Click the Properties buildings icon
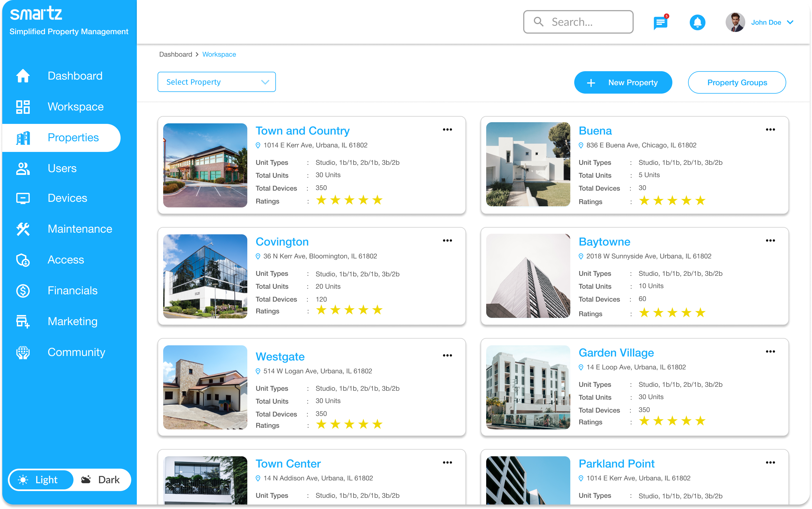 [23, 138]
